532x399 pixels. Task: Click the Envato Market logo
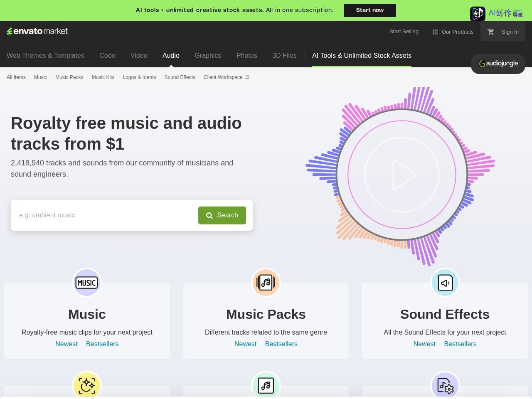pos(37,31)
